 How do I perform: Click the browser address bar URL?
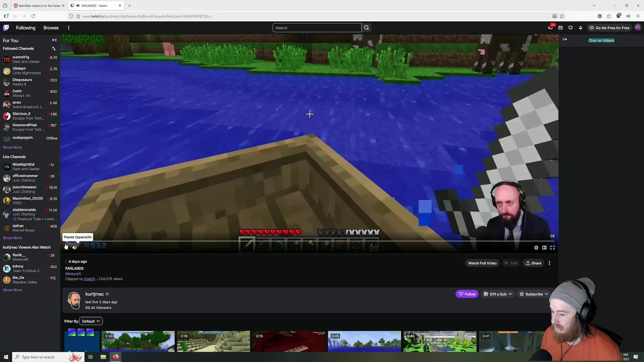click(146, 16)
